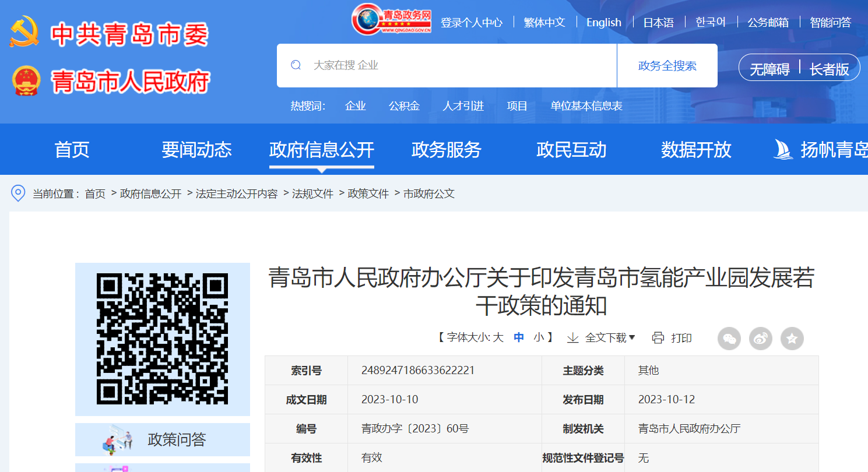Go to 市政府公文 in breadcrumb
This screenshot has height=472, width=868.
point(429,193)
